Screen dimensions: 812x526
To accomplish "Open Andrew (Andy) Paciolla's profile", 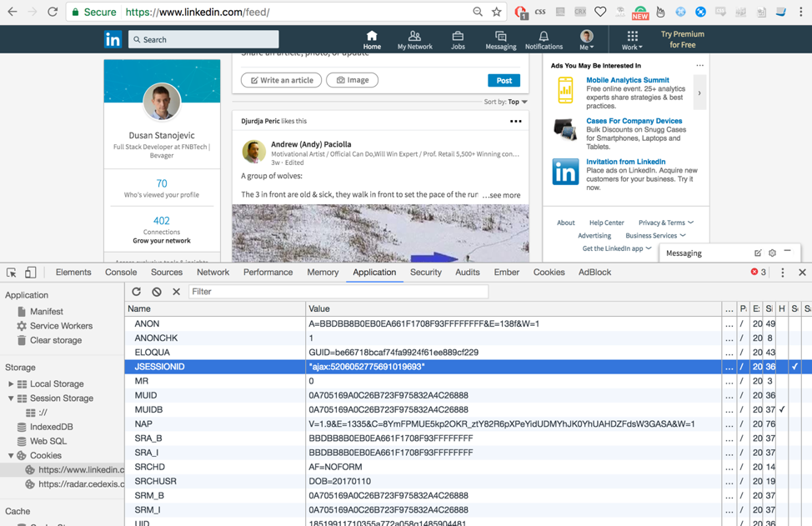I will tap(311, 144).
